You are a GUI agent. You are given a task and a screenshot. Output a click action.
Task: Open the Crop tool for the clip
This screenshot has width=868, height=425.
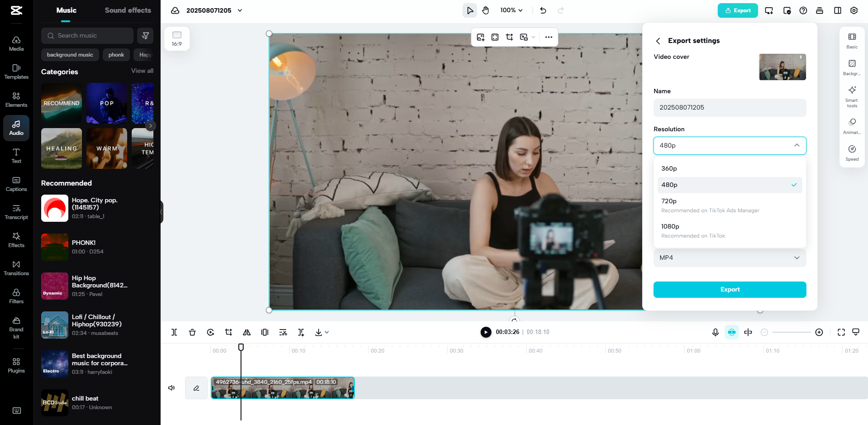[x=229, y=332]
